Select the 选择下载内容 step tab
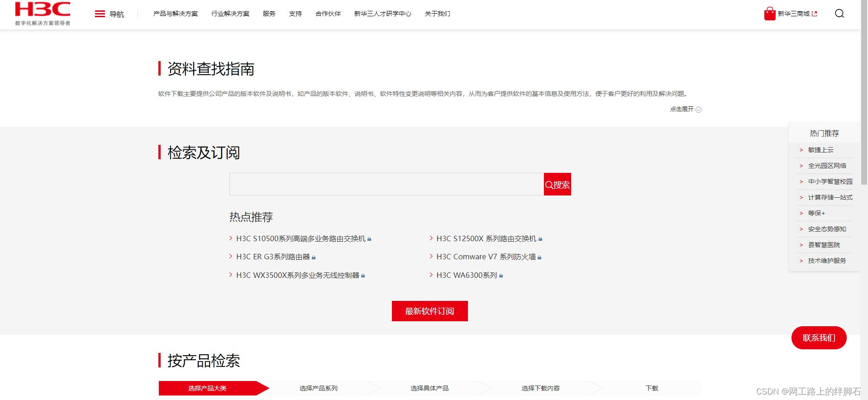 (540, 388)
